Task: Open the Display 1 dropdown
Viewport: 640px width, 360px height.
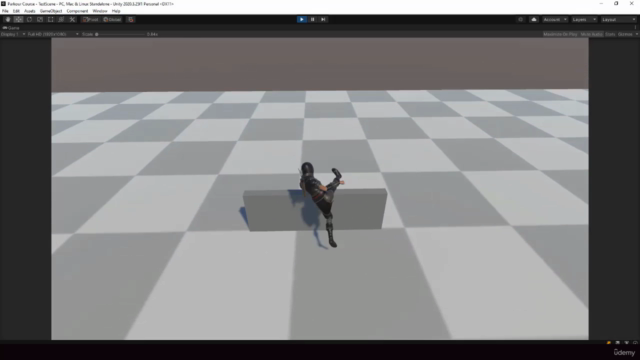Action: pyautogui.click(x=13, y=34)
